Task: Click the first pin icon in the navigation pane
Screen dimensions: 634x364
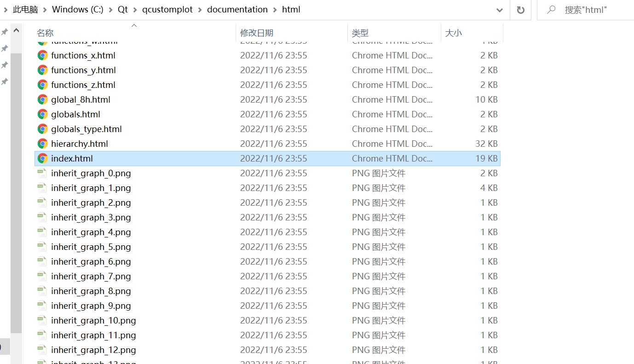Action: pyautogui.click(x=4, y=32)
